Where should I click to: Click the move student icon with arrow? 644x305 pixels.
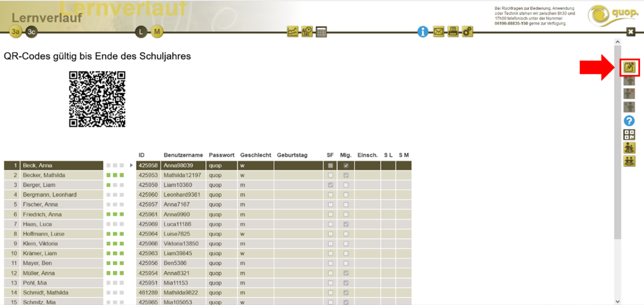coord(630,107)
